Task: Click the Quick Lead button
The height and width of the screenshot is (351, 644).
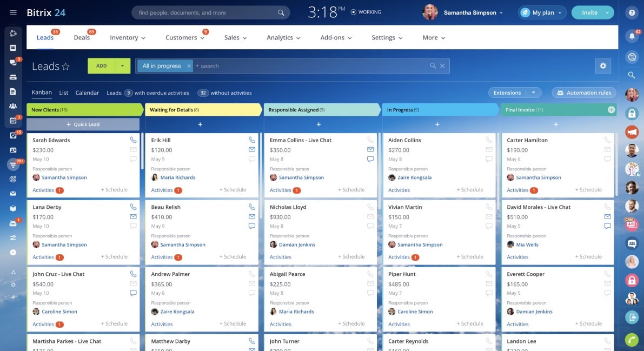Action: tap(83, 124)
